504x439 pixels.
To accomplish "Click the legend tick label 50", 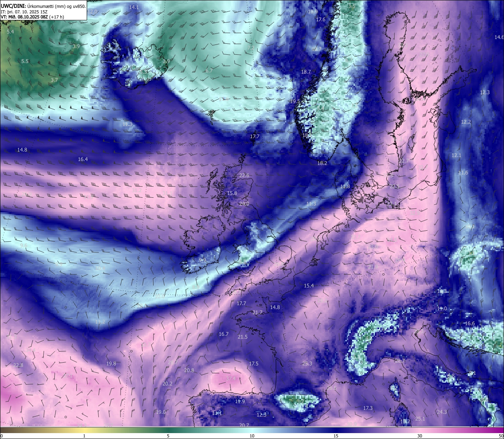I will [x=501, y=436].
